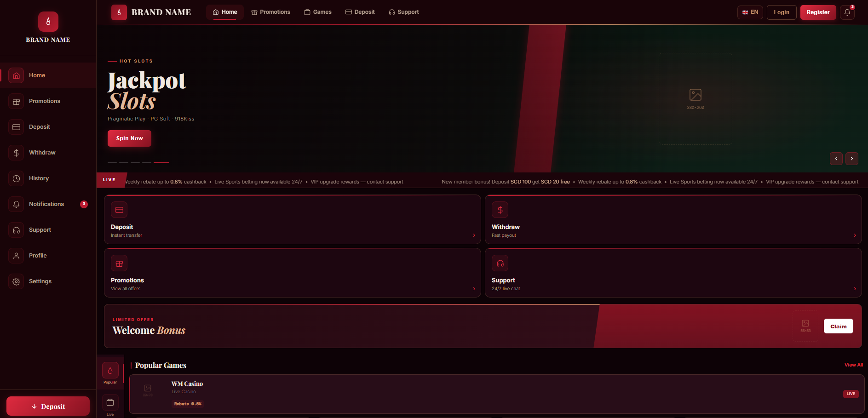Click the sidebar notification count badge
Screen dimensions: 868x418
coord(84,204)
